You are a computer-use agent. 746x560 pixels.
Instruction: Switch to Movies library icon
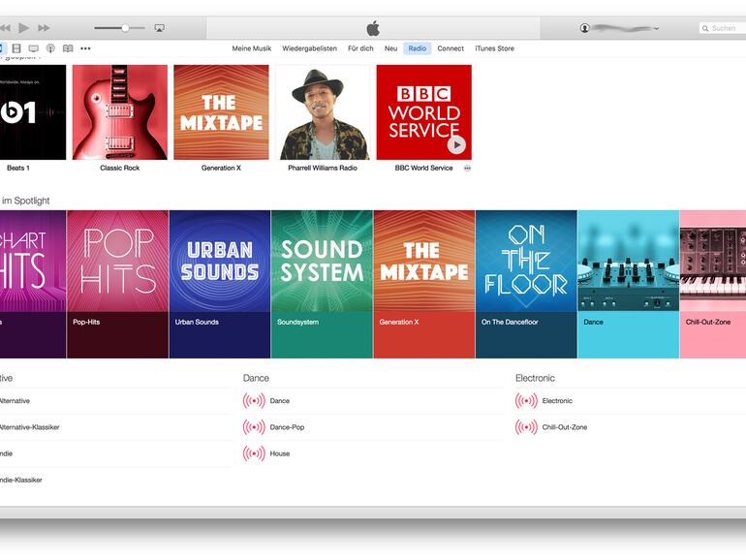coord(16,48)
